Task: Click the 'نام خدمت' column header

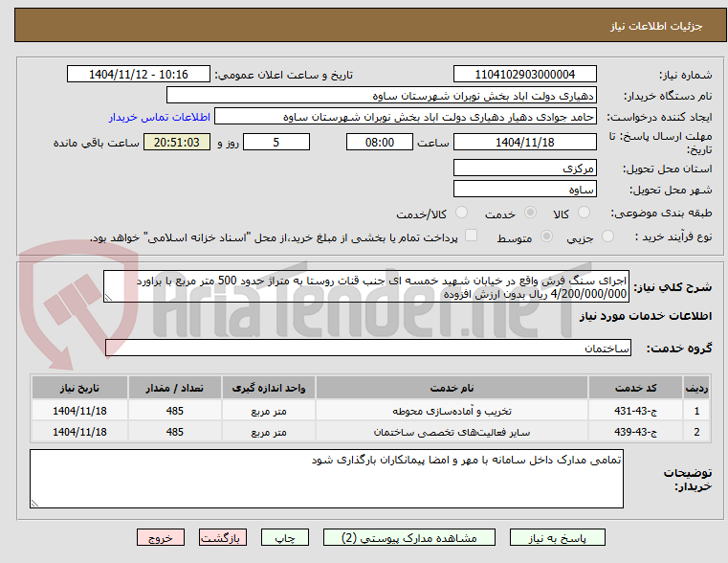Action: point(452,388)
